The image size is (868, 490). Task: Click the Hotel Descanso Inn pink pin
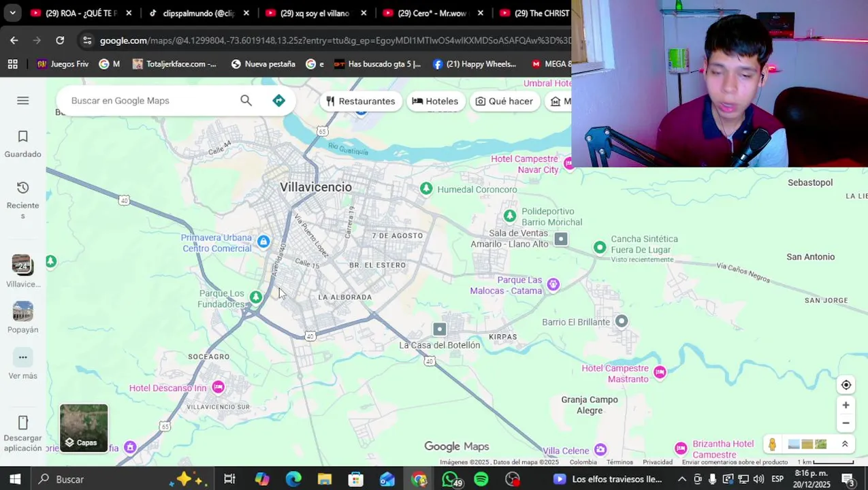pyautogui.click(x=218, y=387)
